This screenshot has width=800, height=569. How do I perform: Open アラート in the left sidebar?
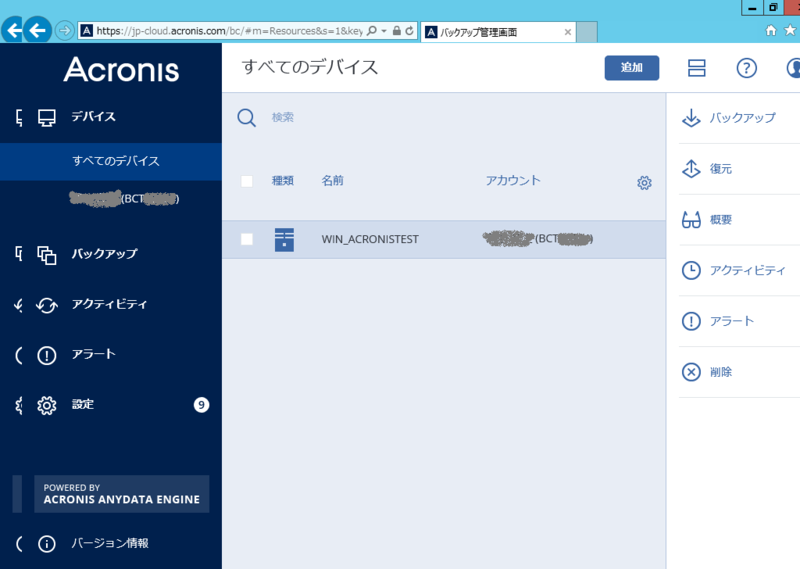93,354
